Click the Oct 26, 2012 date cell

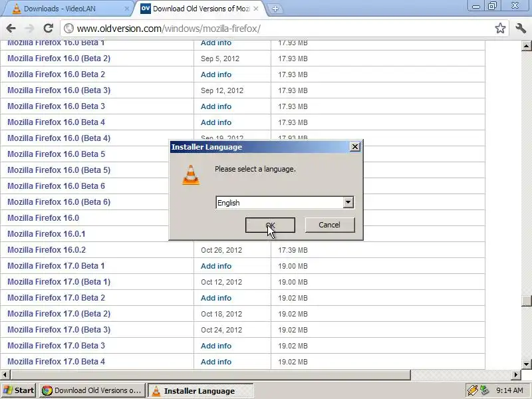pos(221,250)
